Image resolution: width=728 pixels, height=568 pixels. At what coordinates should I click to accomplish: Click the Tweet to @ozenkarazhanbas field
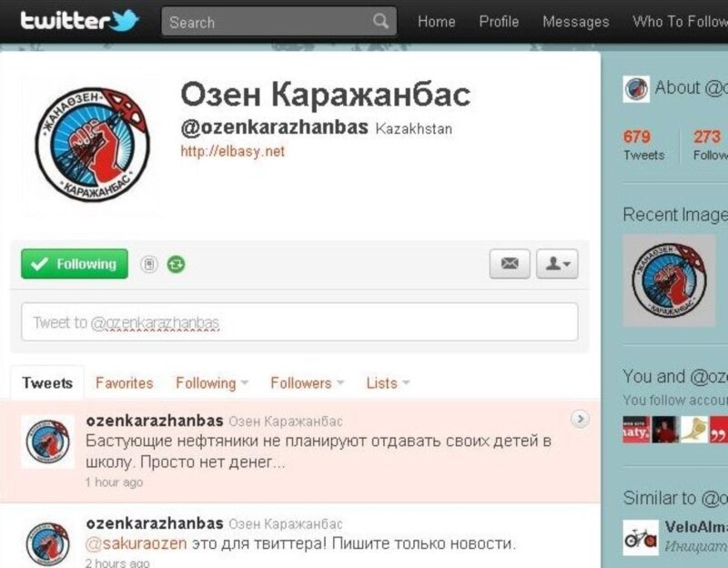click(299, 322)
